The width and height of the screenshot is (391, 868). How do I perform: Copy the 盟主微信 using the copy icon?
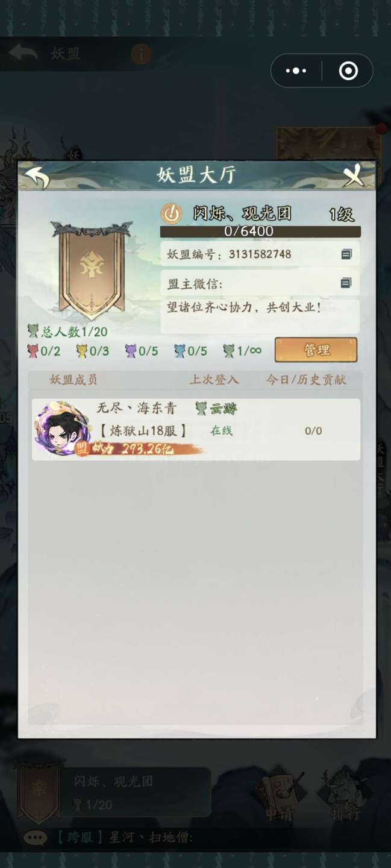point(346,283)
